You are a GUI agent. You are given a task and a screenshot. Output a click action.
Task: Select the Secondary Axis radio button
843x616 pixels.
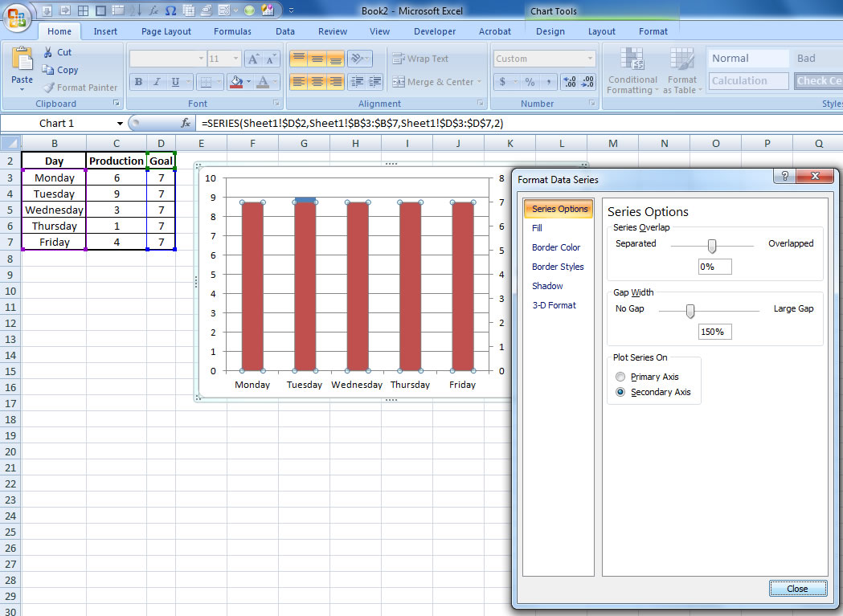click(620, 392)
